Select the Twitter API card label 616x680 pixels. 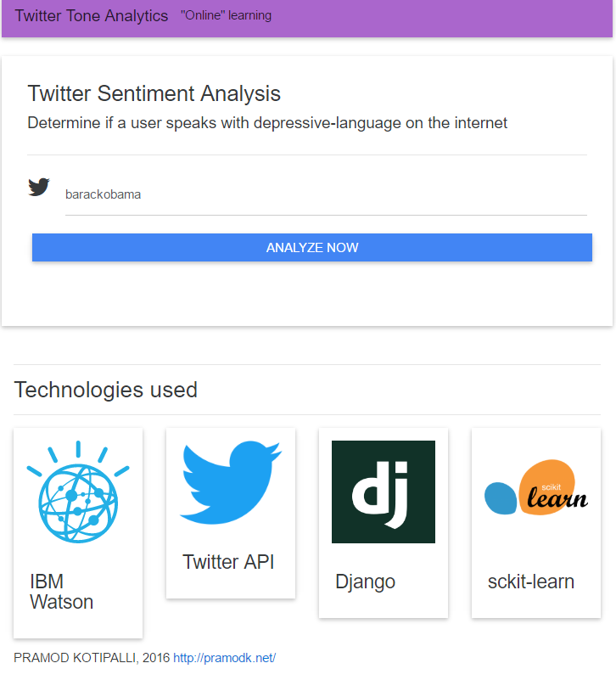[229, 562]
